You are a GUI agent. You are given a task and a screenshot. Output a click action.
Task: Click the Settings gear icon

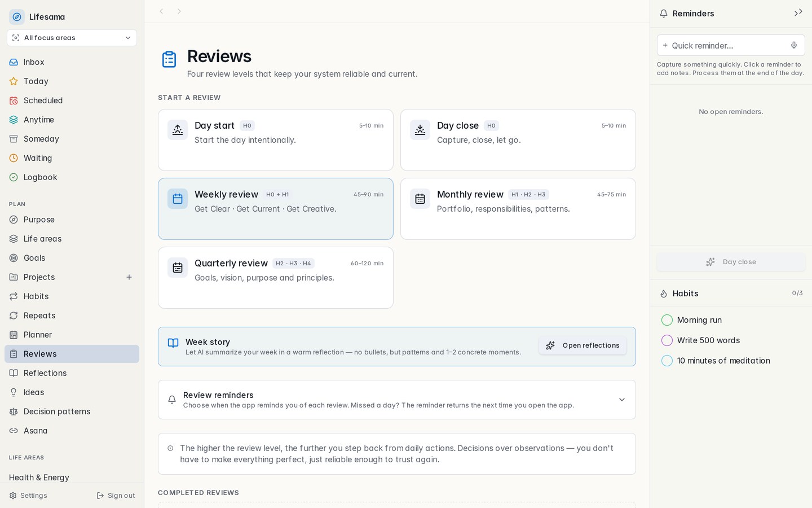point(13,496)
